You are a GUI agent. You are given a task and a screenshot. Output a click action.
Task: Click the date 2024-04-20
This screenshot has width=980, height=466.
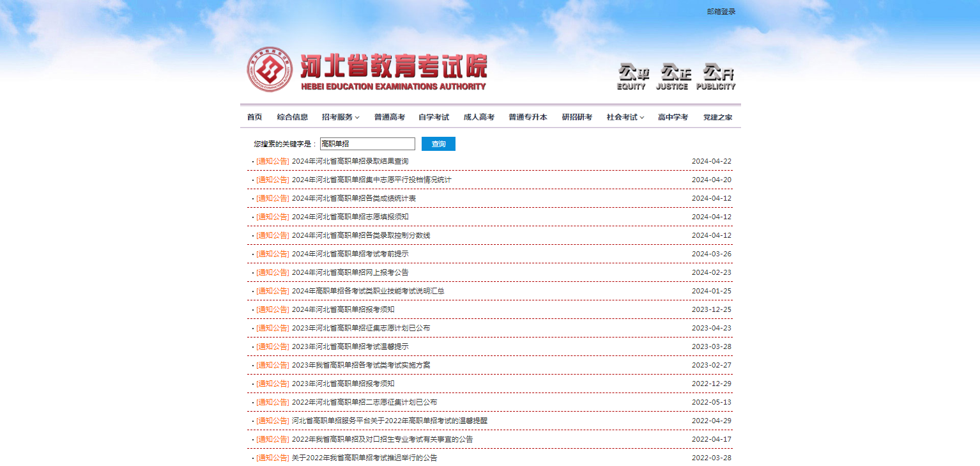712,180
